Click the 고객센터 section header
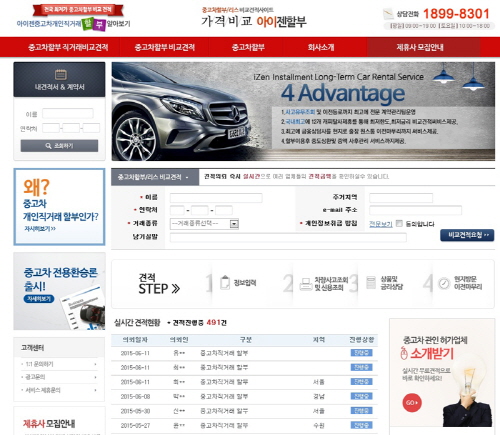Viewport: 500px width, 435px height. [33, 348]
